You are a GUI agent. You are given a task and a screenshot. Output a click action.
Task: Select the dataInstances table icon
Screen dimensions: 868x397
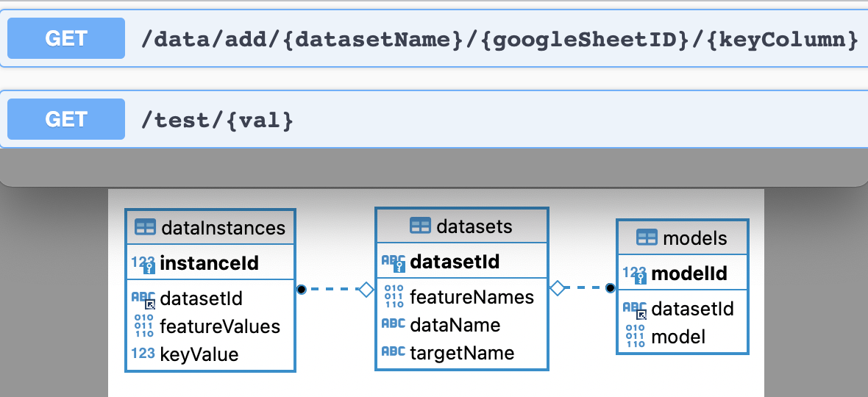pos(146,227)
